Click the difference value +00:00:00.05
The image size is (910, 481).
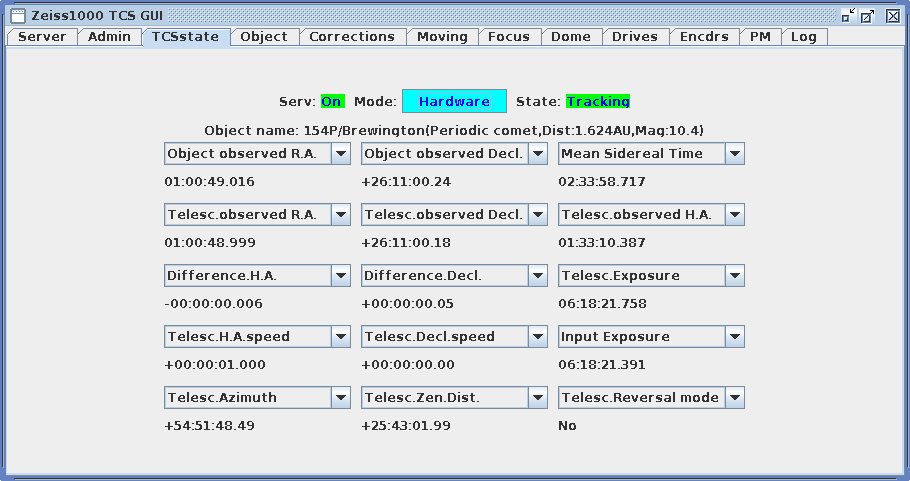tap(407, 304)
